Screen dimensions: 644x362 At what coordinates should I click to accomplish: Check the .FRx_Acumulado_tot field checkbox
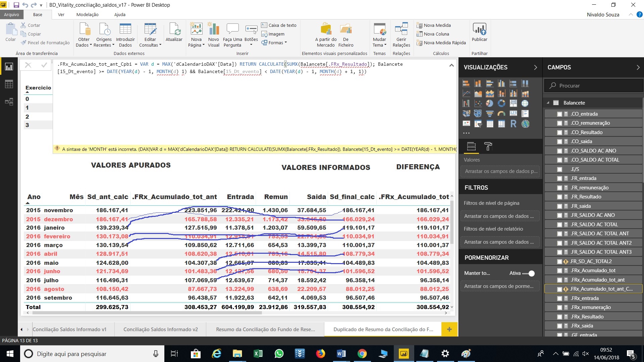click(559, 270)
